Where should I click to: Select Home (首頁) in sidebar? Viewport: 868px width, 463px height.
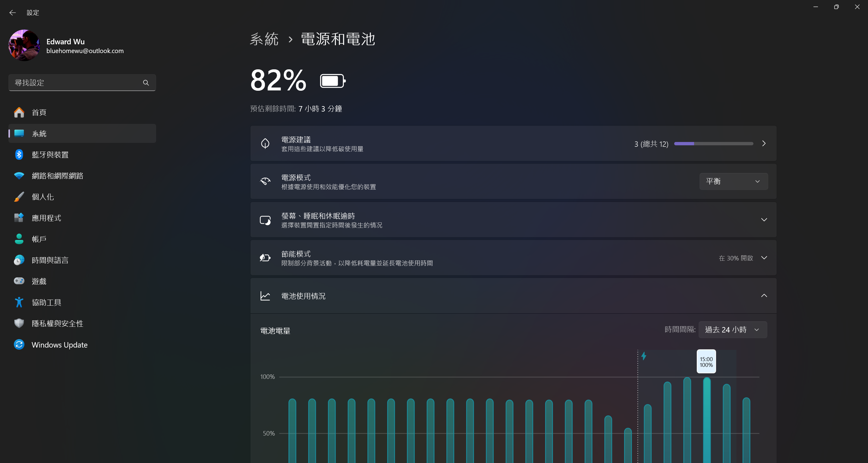coord(39,112)
